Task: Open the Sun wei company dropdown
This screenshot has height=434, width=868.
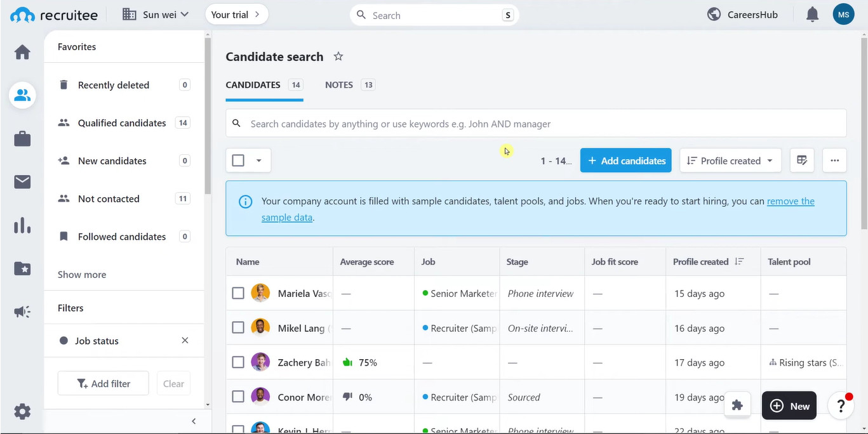Action: point(156,15)
